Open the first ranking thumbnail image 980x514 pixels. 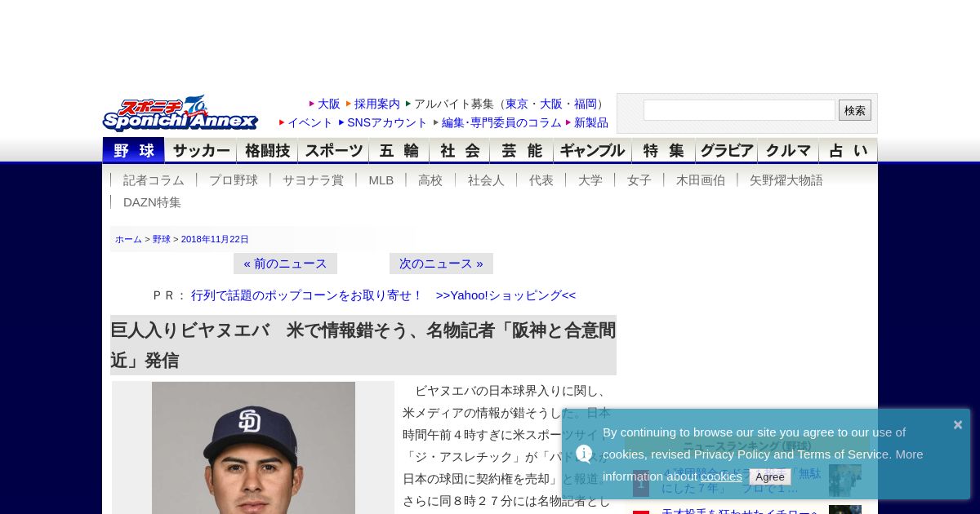point(845,481)
